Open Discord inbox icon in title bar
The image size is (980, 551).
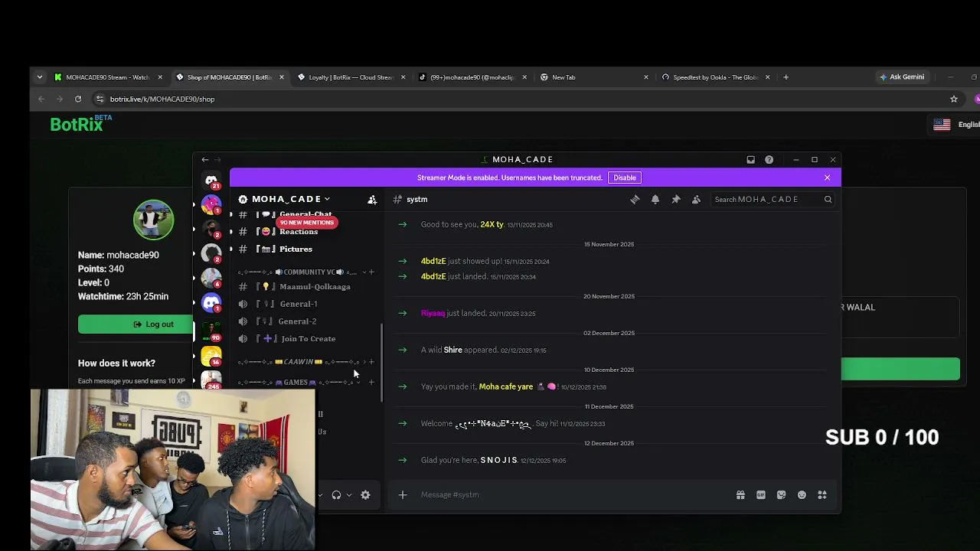pyautogui.click(x=750, y=159)
